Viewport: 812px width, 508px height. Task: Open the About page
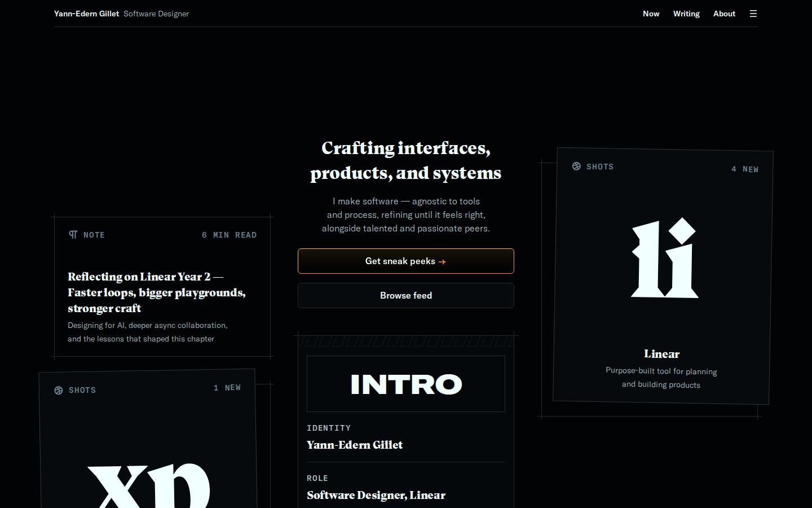pyautogui.click(x=724, y=14)
